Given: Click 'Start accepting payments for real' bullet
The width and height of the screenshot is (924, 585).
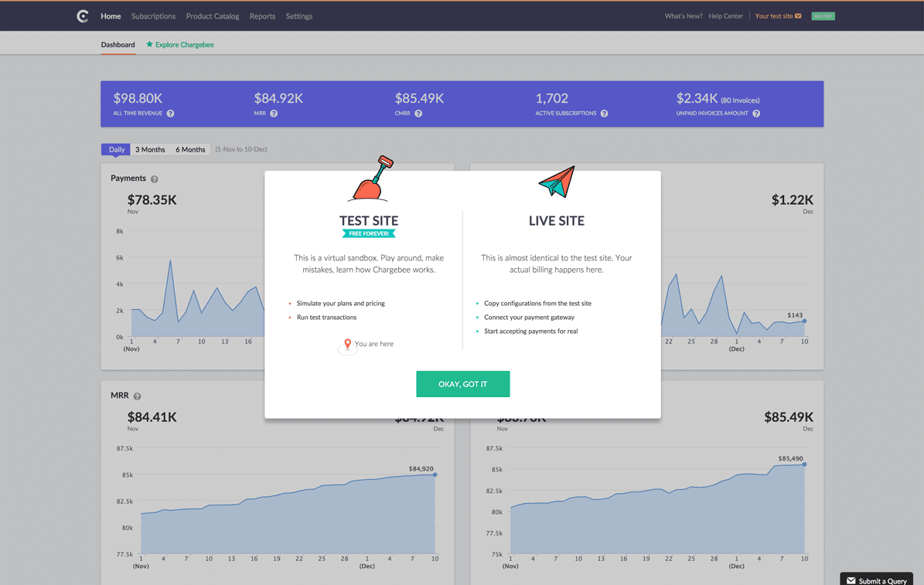Looking at the screenshot, I should click(531, 332).
